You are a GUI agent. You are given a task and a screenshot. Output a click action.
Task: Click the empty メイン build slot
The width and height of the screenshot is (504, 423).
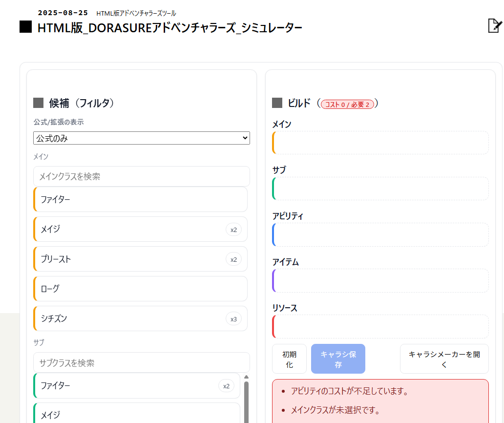(x=380, y=143)
